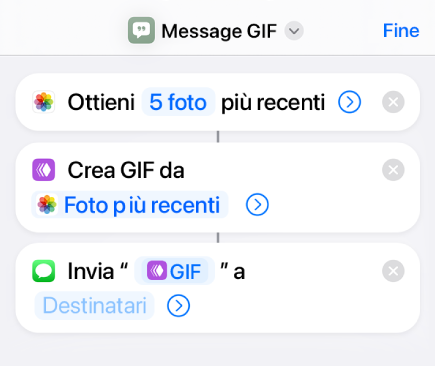
Task: Open the Message GIF title dropdown chevron
Action: pos(294,31)
